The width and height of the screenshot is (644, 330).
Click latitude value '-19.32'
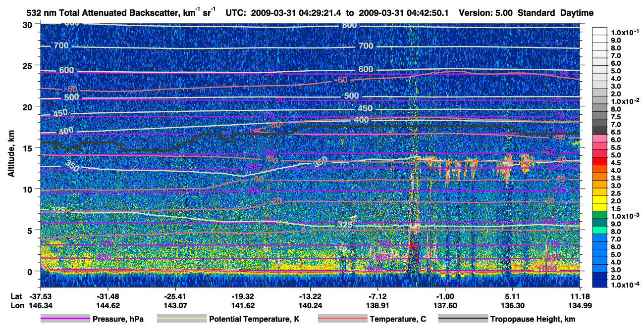pyautogui.click(x=243, y=296)
